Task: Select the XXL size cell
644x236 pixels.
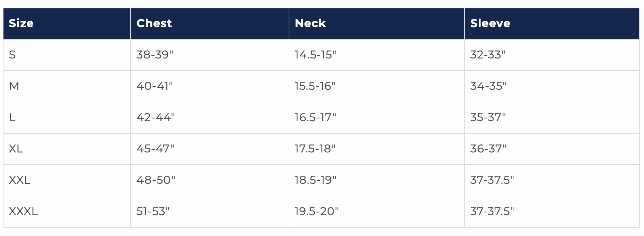Action: tap(19, 180)
